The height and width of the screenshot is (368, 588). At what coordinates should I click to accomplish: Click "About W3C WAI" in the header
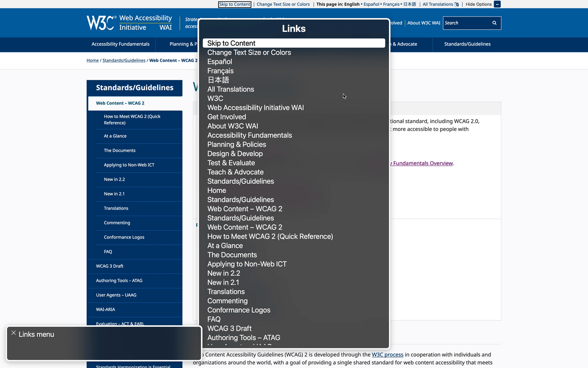pos(423,23)
